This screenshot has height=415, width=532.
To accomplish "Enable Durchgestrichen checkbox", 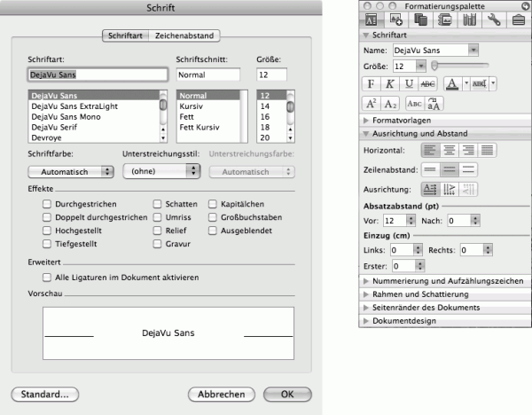I will (47, 204).
